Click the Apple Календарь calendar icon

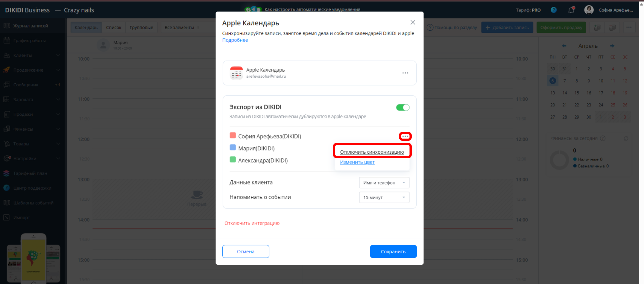click(x=236, y=73)
